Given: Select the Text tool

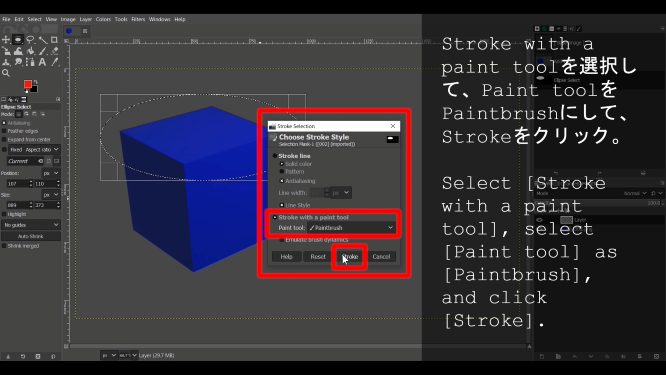Looking at the screenshot, I should click(42, 62).
